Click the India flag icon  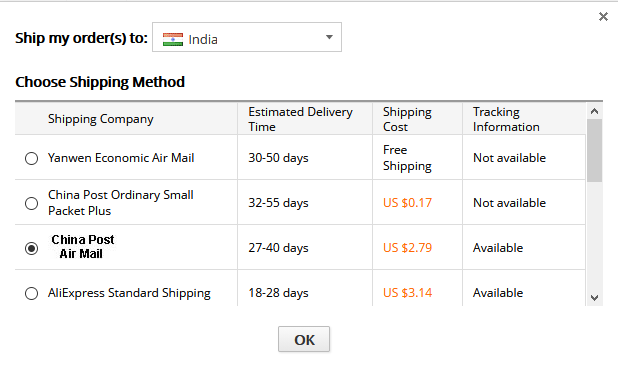(173, 39)
